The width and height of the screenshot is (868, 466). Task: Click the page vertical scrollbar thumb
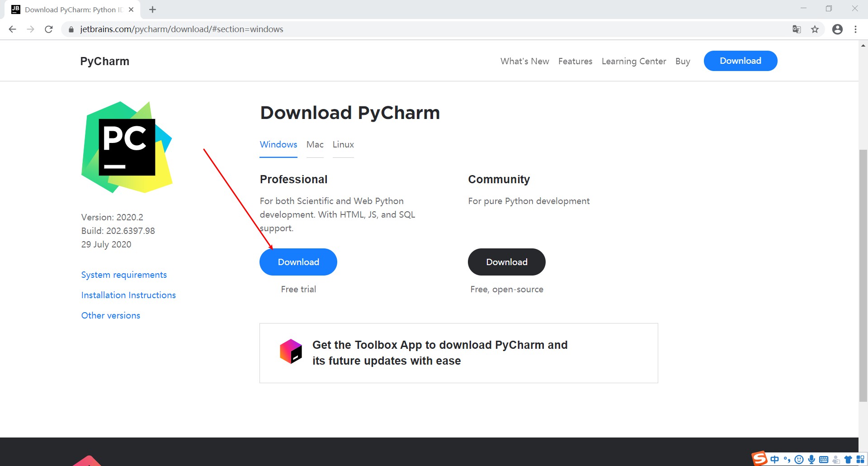(x=863, y=275)
